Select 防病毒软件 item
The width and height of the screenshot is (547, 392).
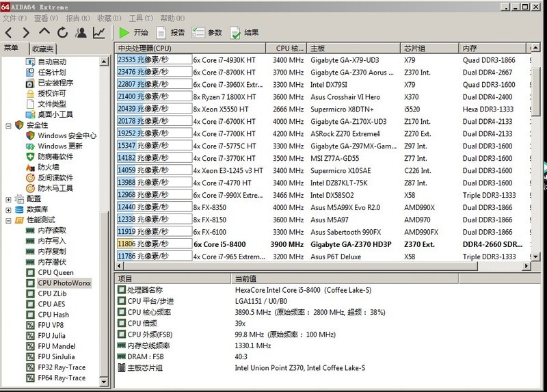point(49,157)
